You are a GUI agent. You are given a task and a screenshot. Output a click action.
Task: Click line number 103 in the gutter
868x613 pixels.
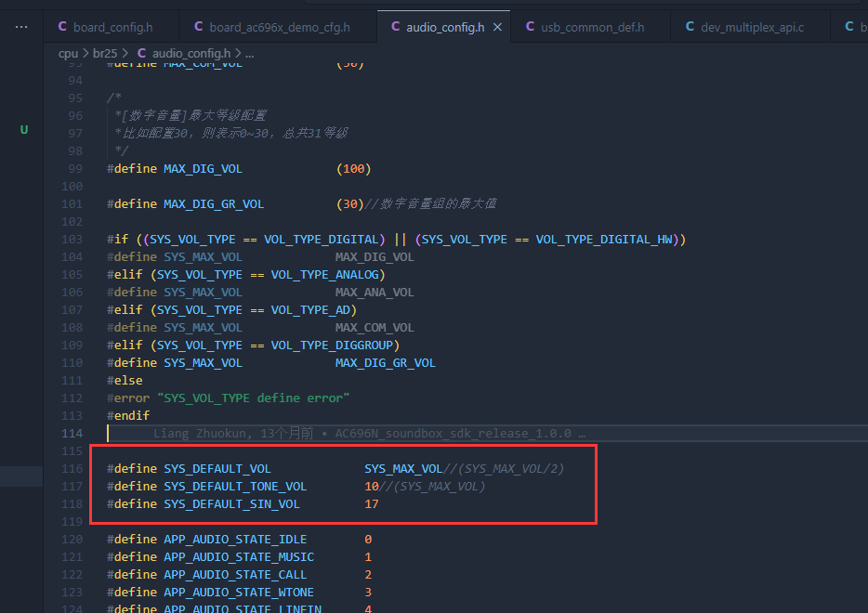point(72,240)
